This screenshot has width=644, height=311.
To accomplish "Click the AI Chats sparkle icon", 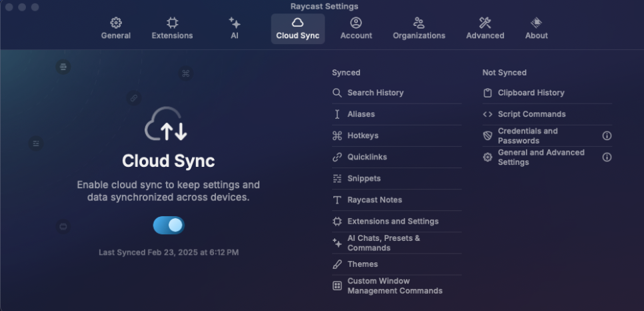I will [337, 243].
